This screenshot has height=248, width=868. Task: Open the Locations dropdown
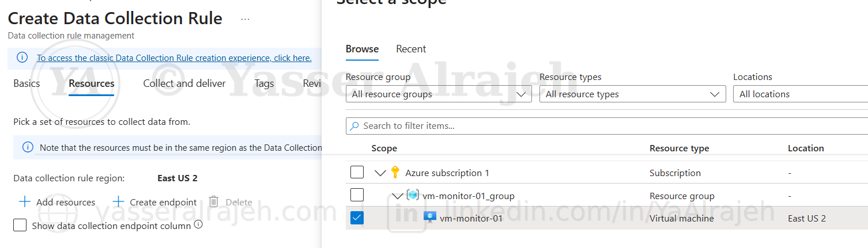pos(801,94)
